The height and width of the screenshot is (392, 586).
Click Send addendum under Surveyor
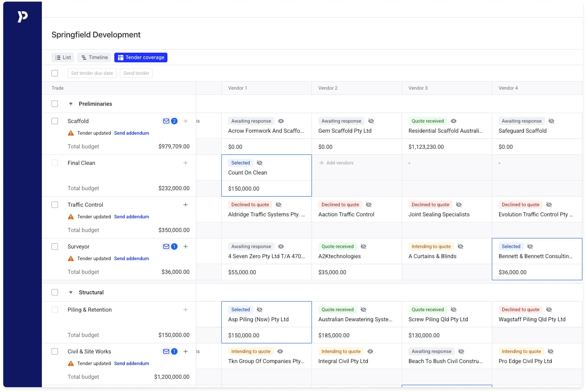point(131,259)
